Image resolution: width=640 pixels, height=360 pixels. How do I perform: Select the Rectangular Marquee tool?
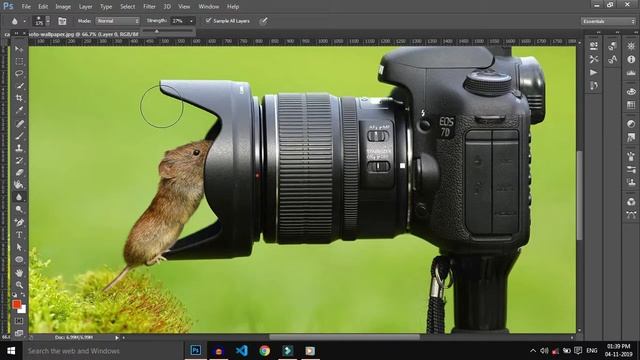click(19, 62)
